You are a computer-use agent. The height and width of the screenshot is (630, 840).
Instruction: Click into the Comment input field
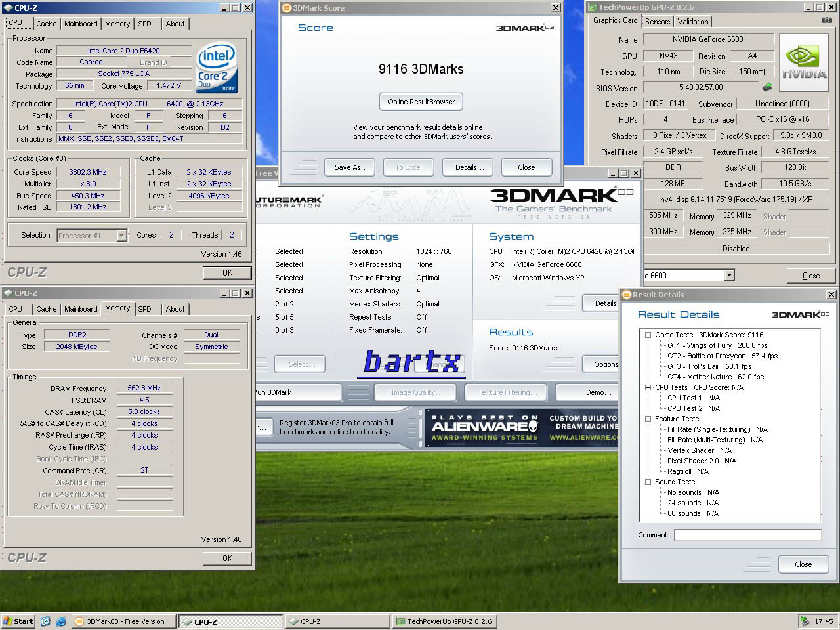(x=747, y=535)
